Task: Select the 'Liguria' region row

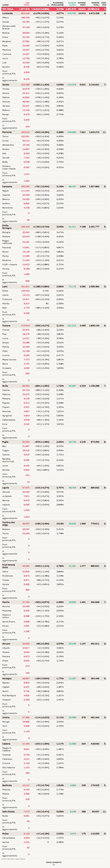Action: (54, 488)
